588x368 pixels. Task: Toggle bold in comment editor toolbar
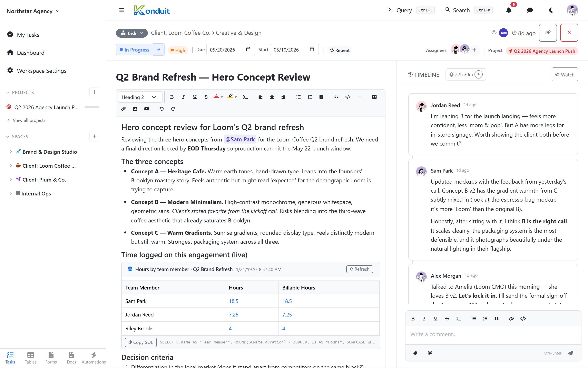tap(413, 319)
